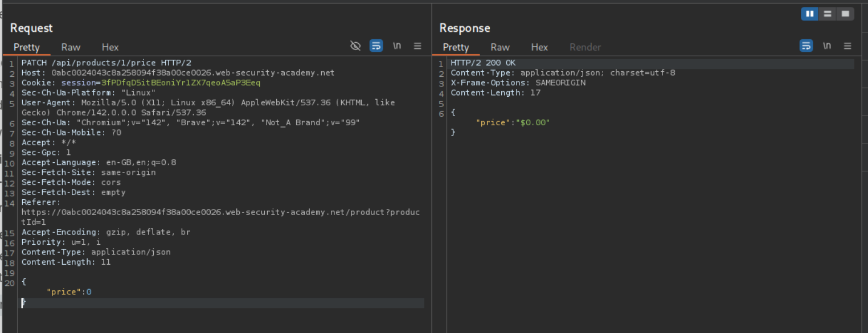Show non-printable characters in Request editor
The image size is (868, 333).
click(x=397, y=46)
